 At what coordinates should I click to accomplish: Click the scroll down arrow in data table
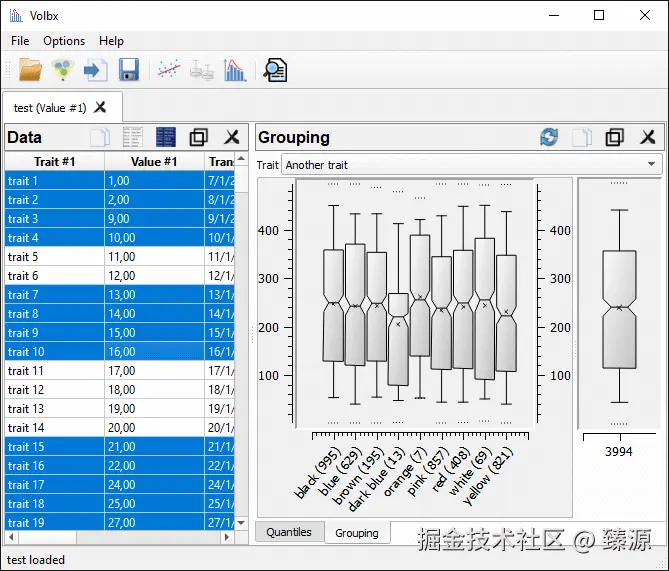click(241, 523)
